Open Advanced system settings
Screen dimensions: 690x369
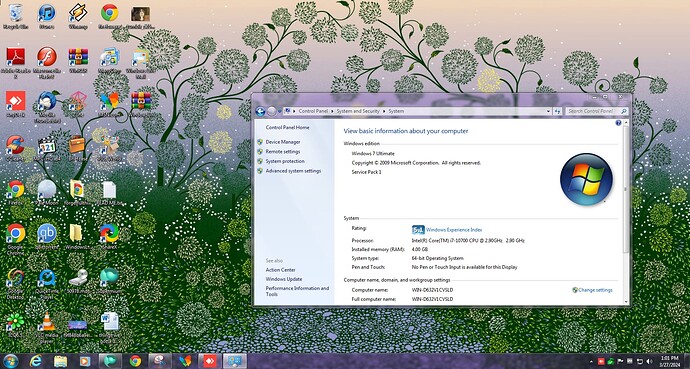click(x=293, y=171)
